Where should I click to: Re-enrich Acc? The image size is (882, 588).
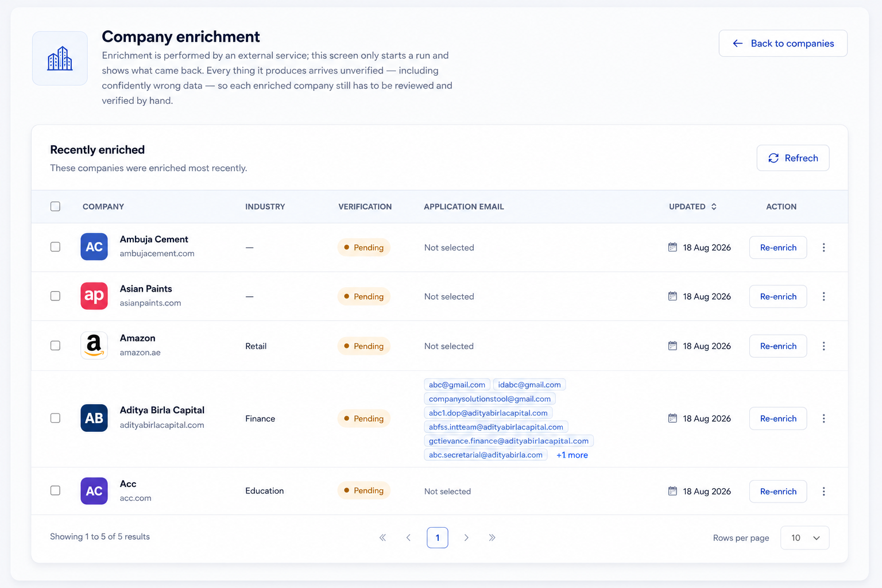(778, 492)
